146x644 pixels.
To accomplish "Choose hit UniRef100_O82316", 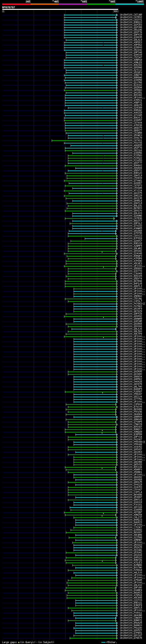I will (131, 150).
